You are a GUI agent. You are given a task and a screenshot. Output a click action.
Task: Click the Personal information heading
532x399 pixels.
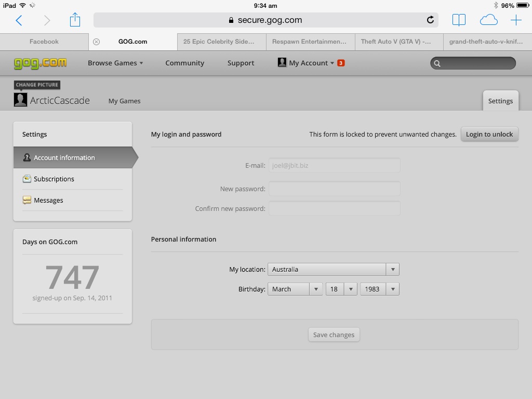tap(183, 239)
